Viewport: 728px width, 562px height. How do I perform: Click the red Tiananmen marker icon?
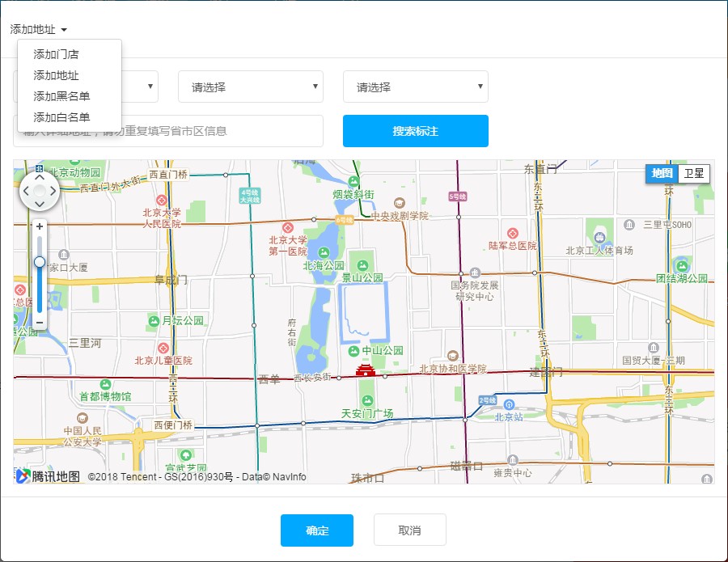pyautogui.click(x=366, y=370)
